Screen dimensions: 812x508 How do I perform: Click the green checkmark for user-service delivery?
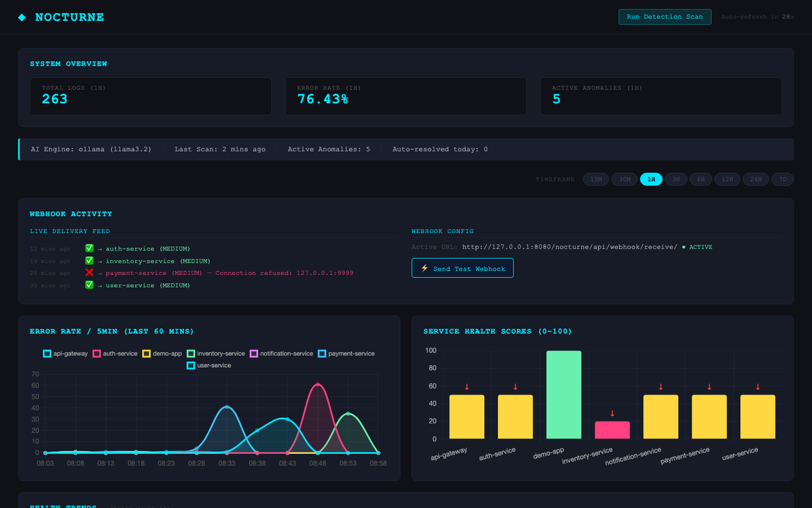pos(89,285)
